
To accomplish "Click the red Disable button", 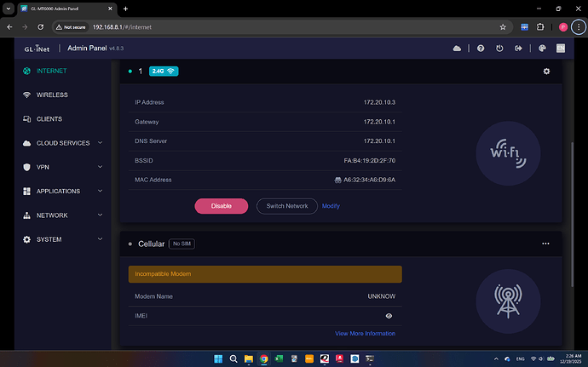I will pos(221,206).
